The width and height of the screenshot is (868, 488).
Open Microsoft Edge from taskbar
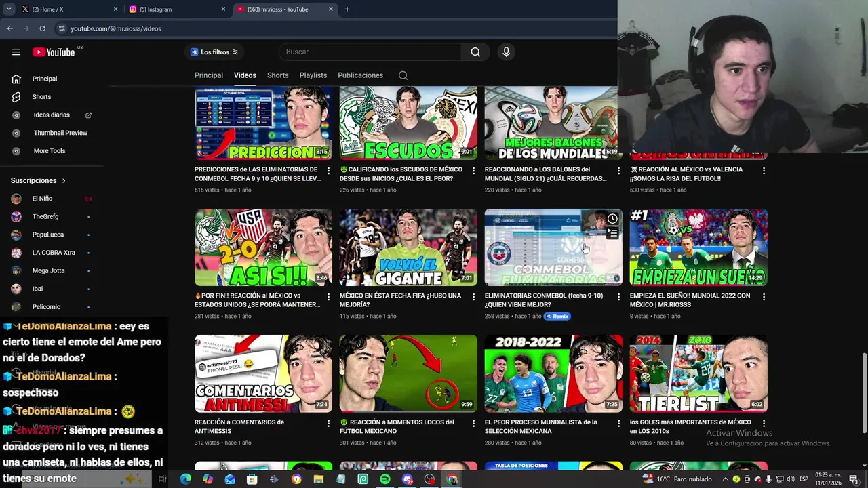click(x=185, y=479)
